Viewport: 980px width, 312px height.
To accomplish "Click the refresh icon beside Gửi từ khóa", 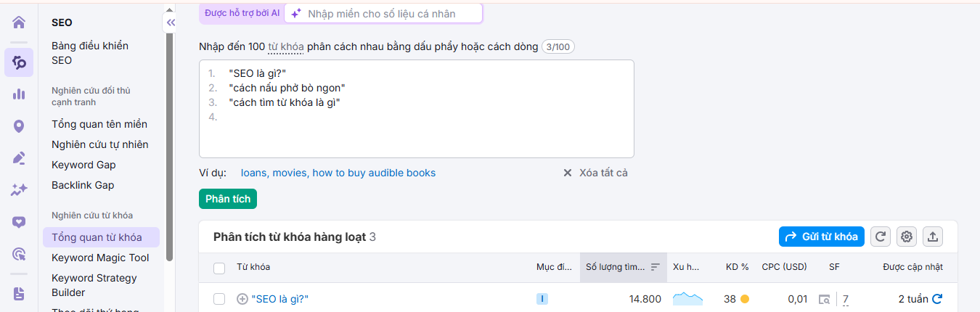I will point(880,237).
